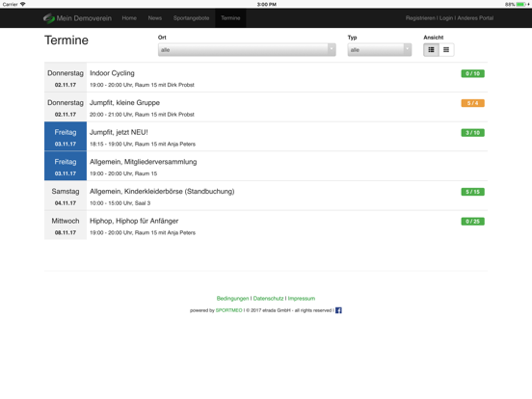The width and height of the screenshot is (532, 399).
Task: Click Termine page heading
Action: [66, 40]
